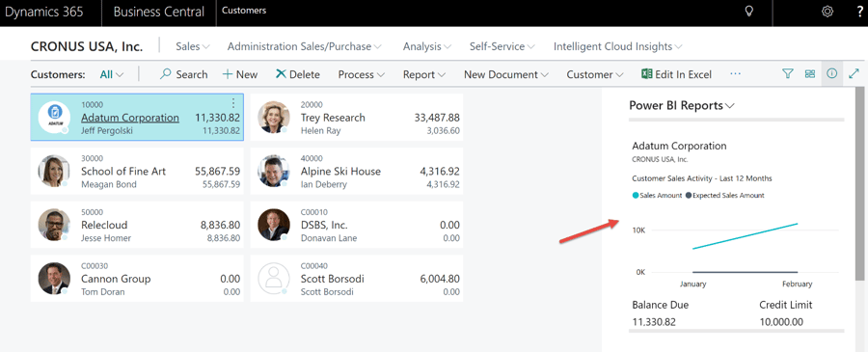The width and height of the screenshot is (868, 352).
Task: Click Meagan Bond's profile photo
Action: 54,171
